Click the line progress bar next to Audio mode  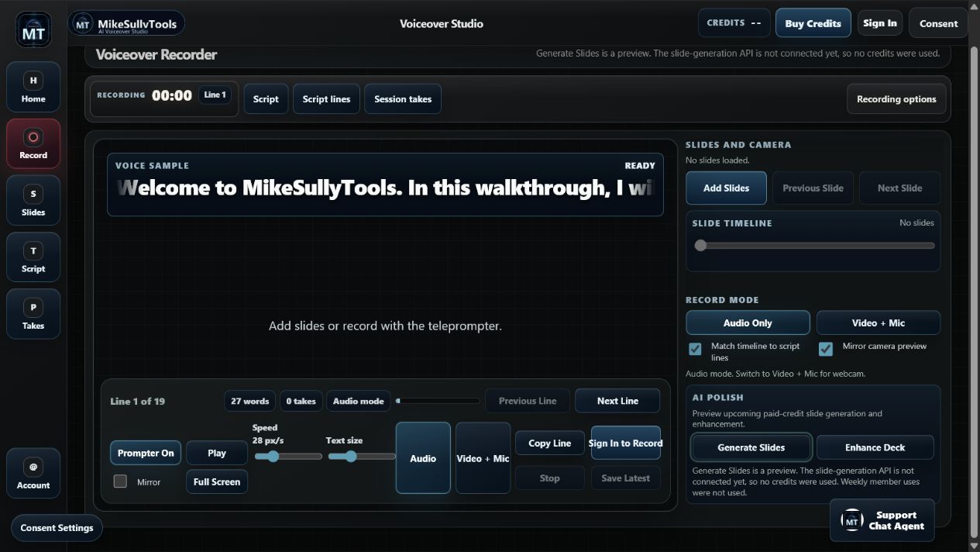(x=438, y=401)
